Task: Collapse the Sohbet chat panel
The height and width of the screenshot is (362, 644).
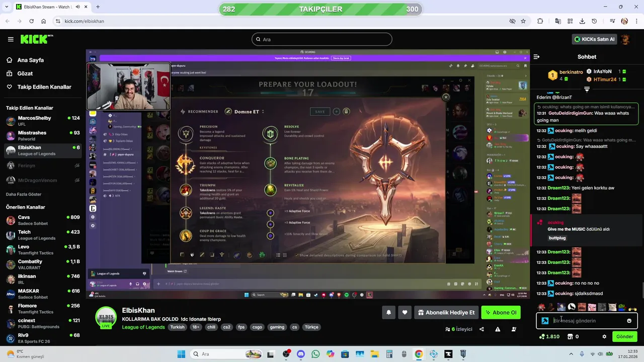Action: coord(536,57)
